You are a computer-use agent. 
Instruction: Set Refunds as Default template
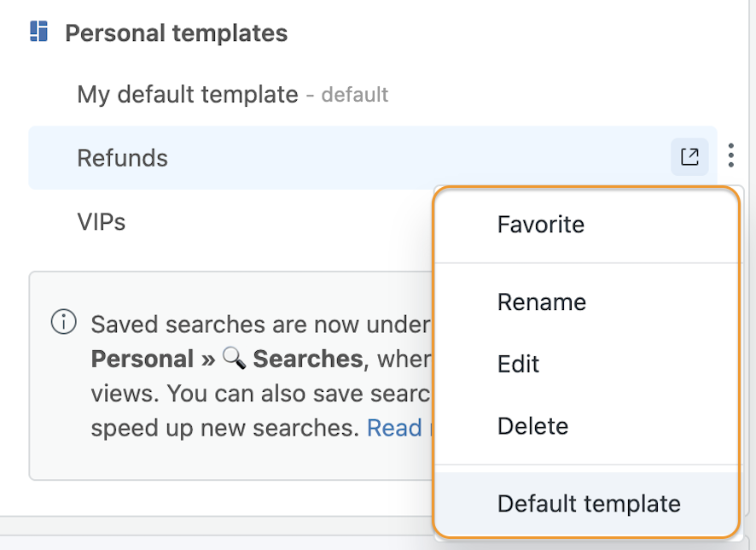(589, 504)
